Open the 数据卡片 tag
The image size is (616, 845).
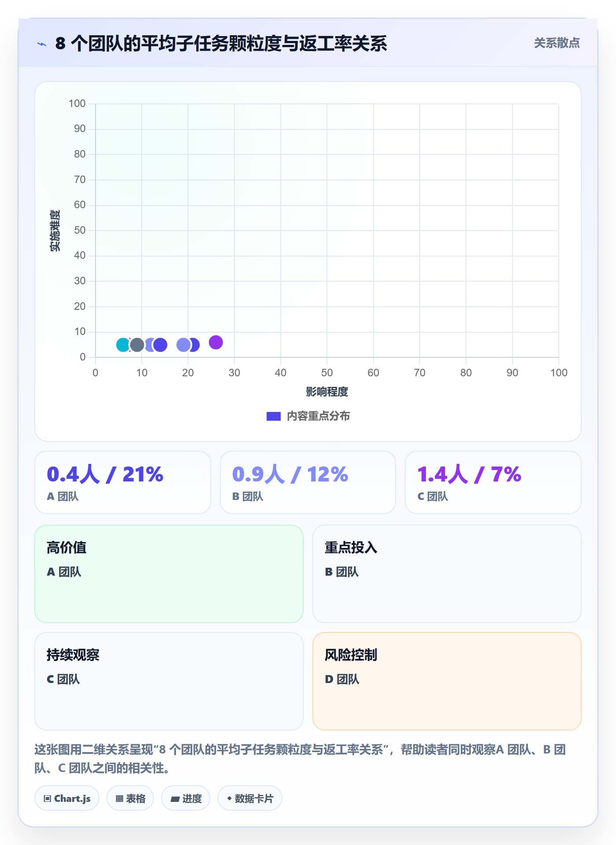(250, 798)
